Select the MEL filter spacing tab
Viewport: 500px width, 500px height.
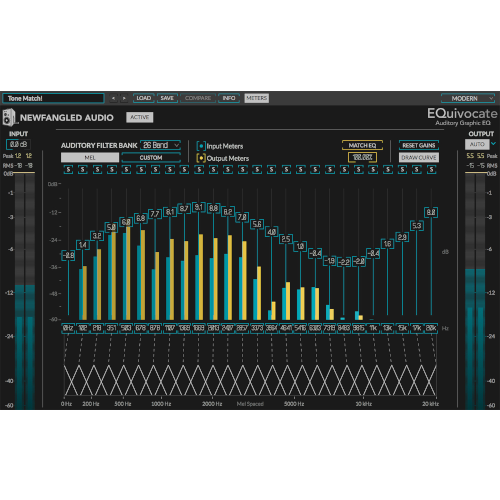pos(90,157)
